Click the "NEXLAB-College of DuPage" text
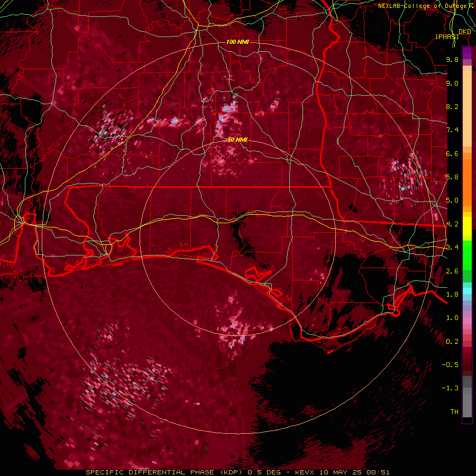Viewport: 476px width, 476px height. pyautogui.click(x=423, y=6)
